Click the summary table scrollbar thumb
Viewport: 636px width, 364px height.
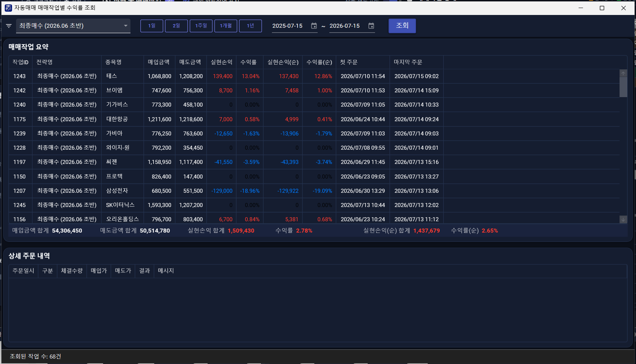(623, 87)
